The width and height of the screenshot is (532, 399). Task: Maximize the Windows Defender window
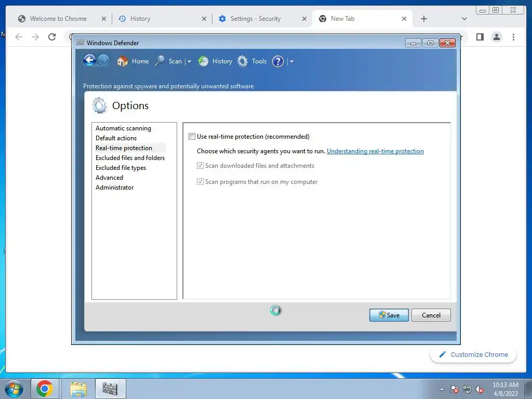click(430, 43)
